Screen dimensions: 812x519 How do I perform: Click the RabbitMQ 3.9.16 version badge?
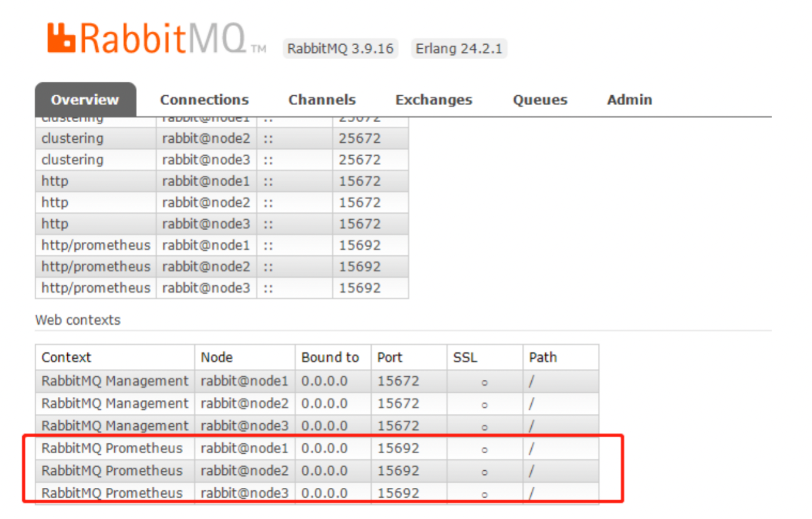click(341, 49)
